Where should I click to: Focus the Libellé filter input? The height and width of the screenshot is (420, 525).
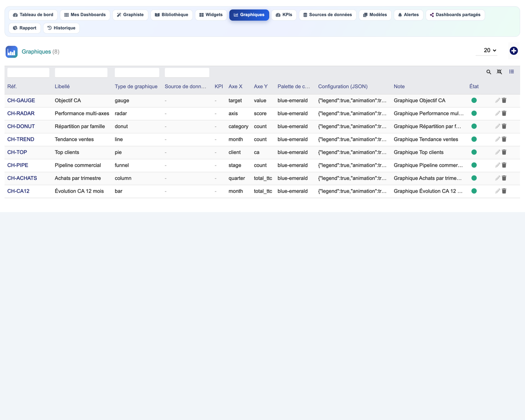[x=81, y=73]
